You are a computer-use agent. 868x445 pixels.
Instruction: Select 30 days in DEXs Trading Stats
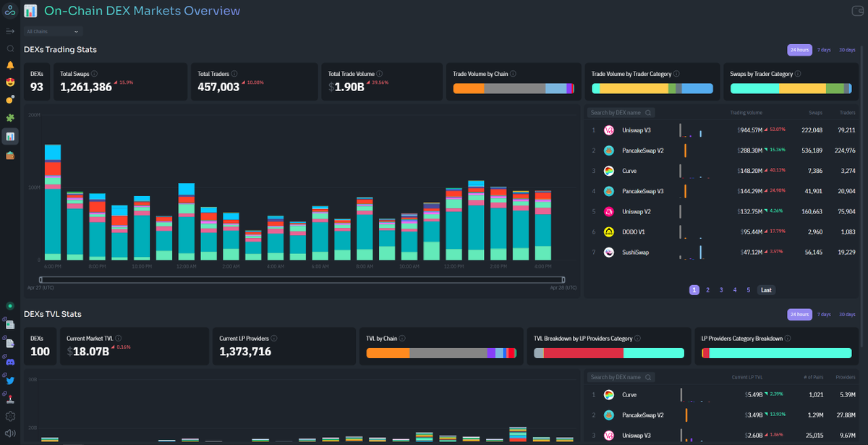(847, 50)
